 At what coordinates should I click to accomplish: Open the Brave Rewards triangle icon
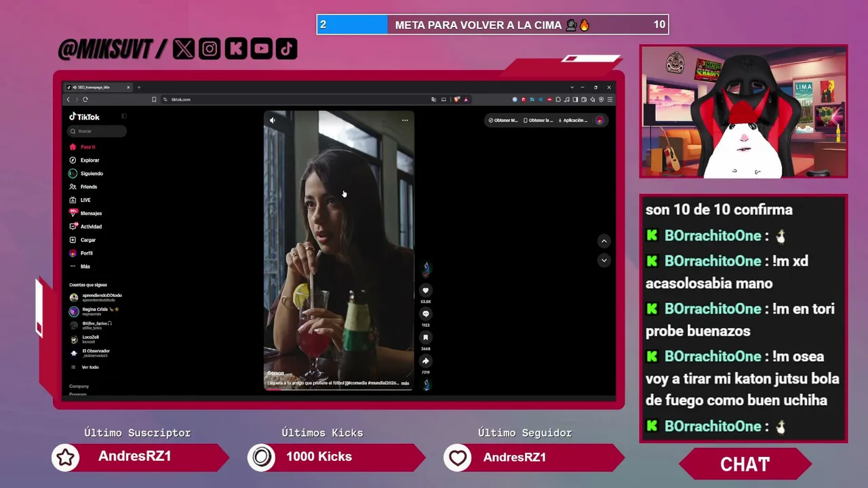click(466, 100)
